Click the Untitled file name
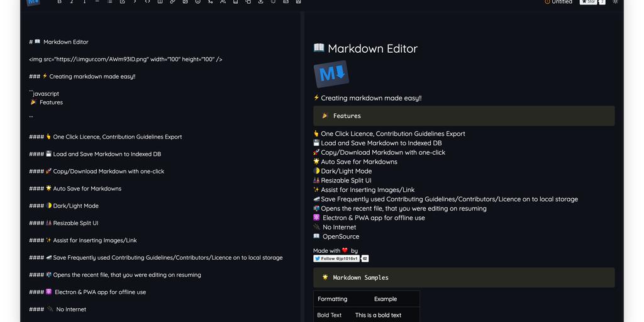 pos(562,2)
